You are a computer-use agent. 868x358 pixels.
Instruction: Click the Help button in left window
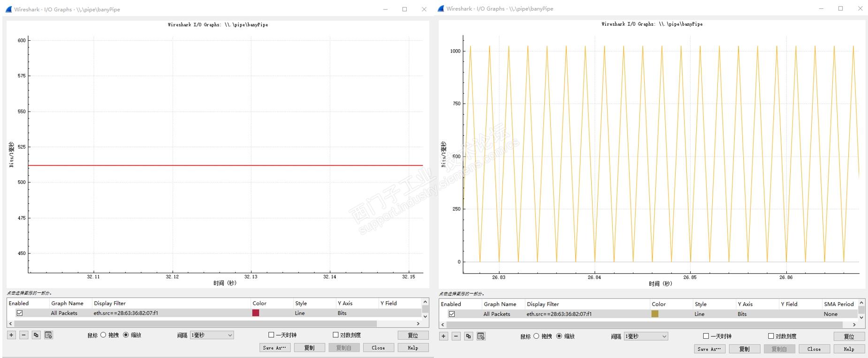pyautogui.click(x=413, y=348)
